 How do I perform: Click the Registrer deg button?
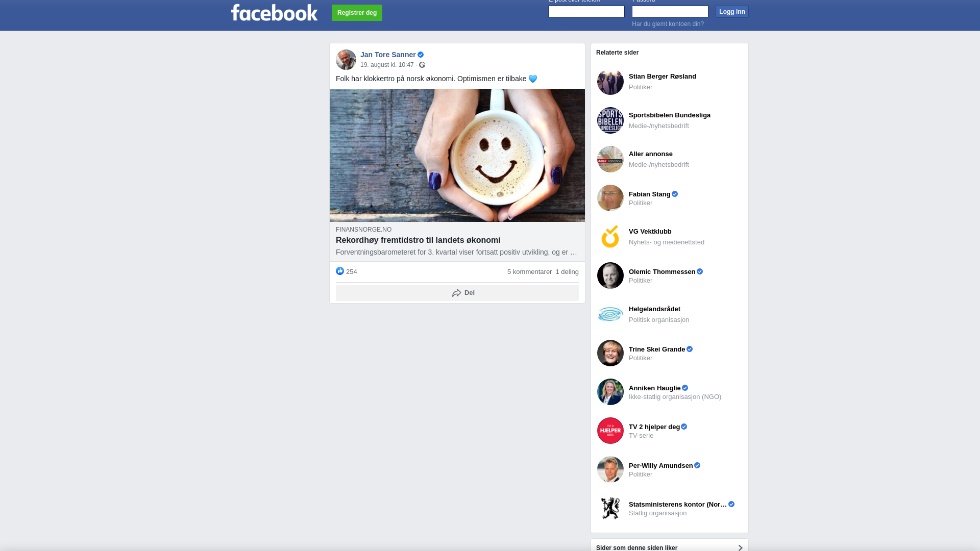pos(357,13)
